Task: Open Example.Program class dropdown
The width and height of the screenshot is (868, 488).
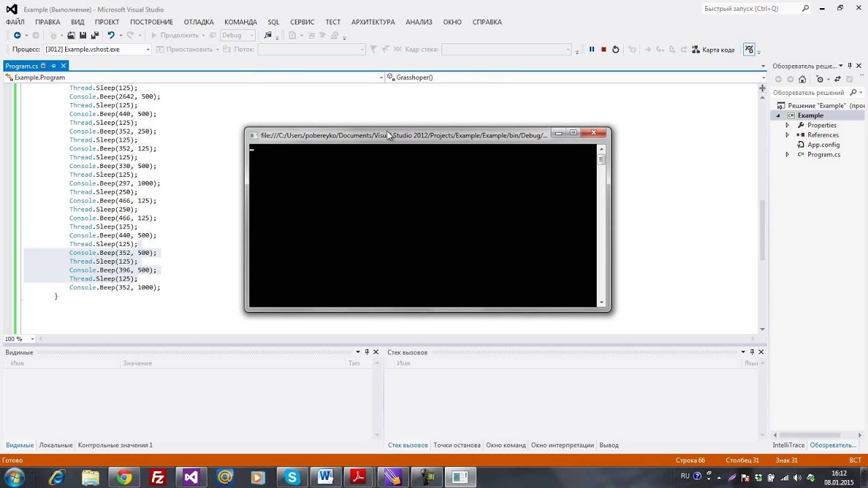Action: (381, 78)
